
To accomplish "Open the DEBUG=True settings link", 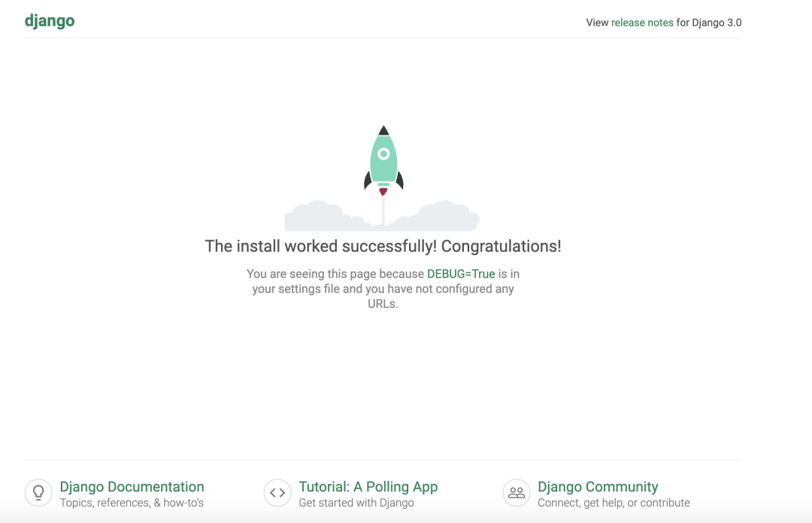I will 461,274.
